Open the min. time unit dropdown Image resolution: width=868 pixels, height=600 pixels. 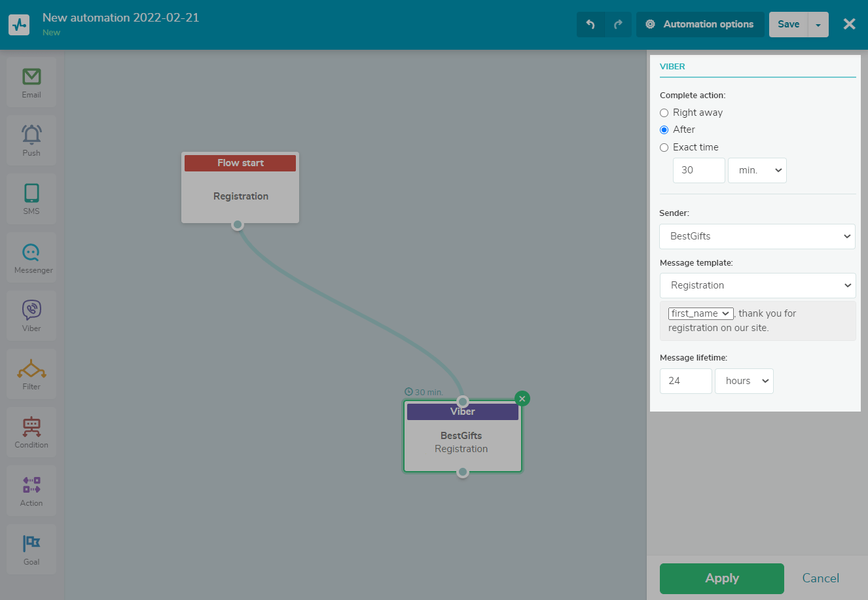coord(757,170)
